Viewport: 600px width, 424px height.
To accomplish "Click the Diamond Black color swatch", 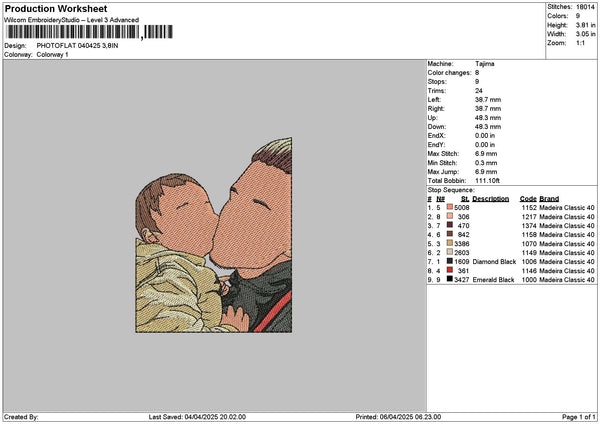I will point(450,261).
